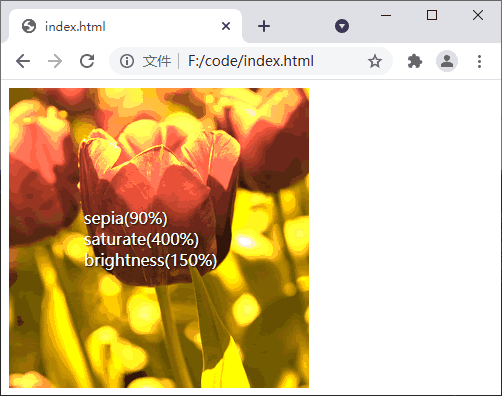Open a new tab with the plus

pos(264,26)
